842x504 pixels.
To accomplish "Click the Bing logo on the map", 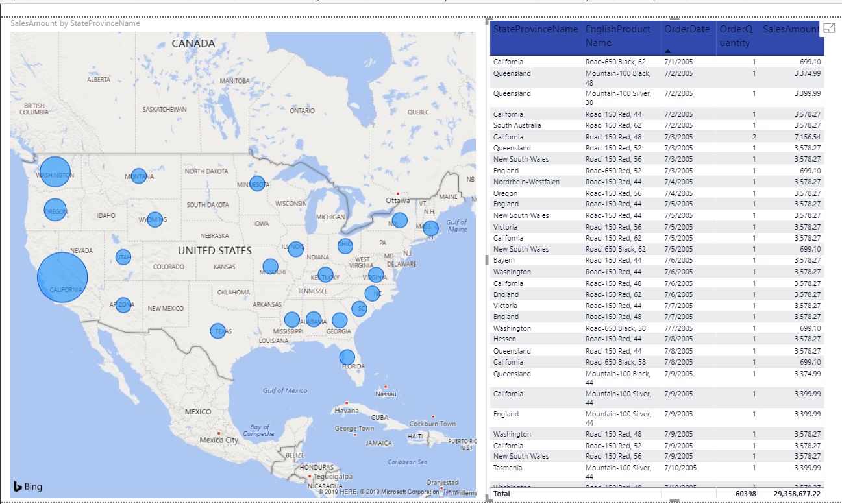I will [x=26, y=486].
